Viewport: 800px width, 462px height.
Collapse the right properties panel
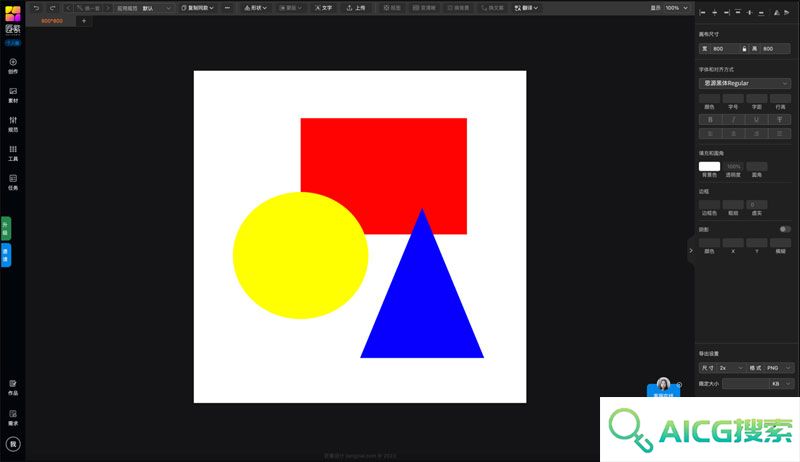tap(691, 250)
